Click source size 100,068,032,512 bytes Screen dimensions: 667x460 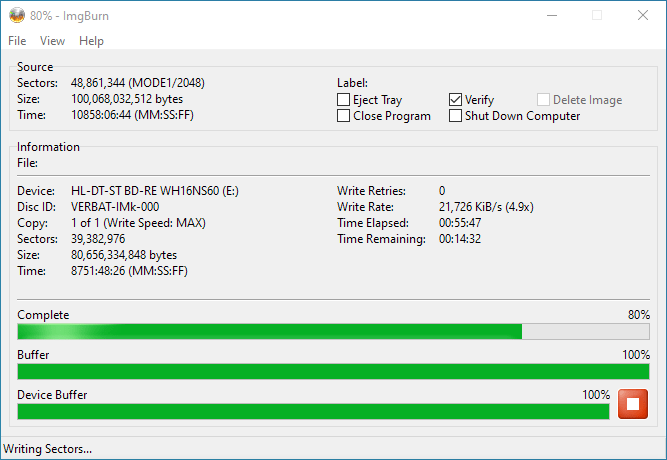coord(127,99)
